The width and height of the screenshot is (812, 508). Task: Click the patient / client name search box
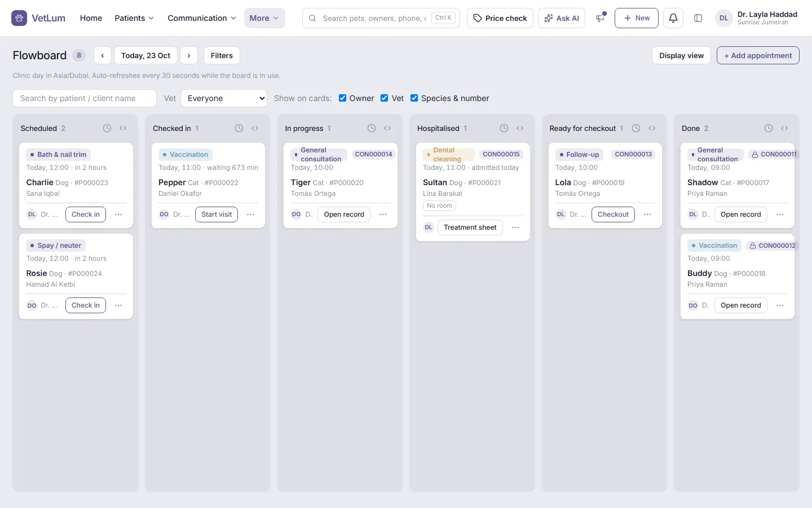(85, 98)
